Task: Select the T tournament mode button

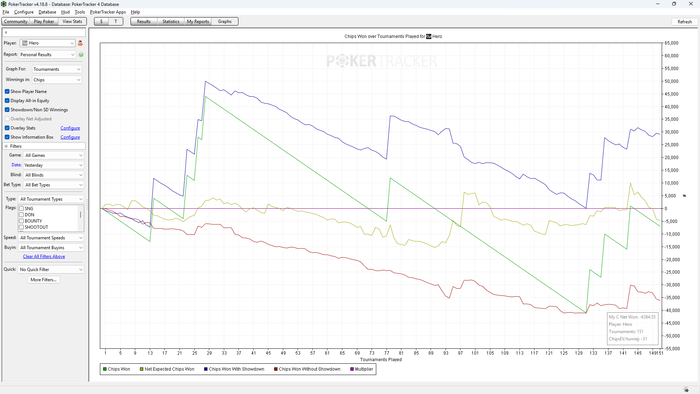Action: [x=116, y=21]
